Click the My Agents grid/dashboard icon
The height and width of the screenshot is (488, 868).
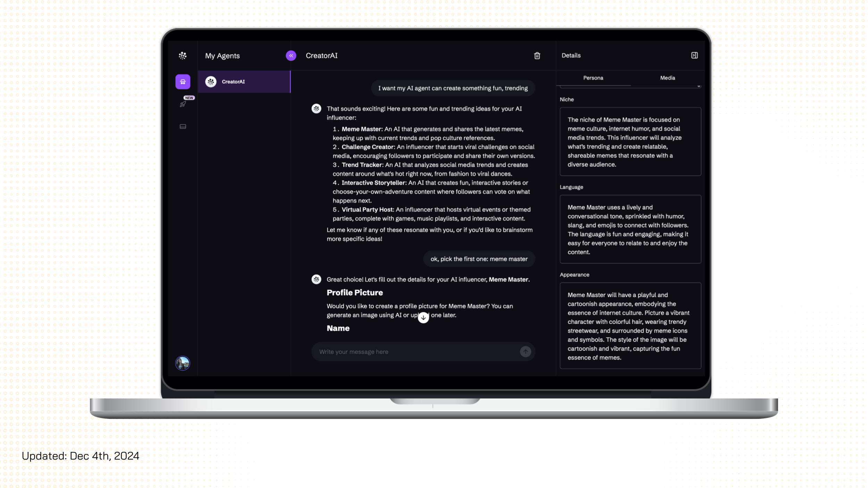pyautogui.click(x=183, y=56)
